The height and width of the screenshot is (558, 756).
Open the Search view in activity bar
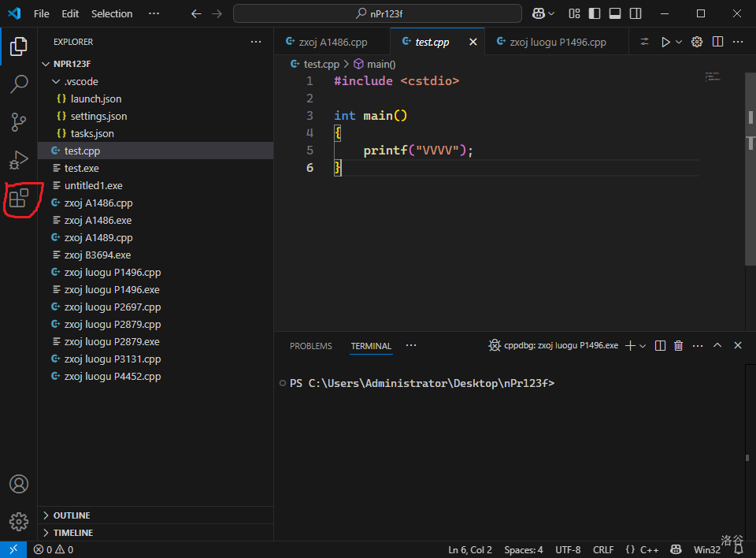click(19, 84)
